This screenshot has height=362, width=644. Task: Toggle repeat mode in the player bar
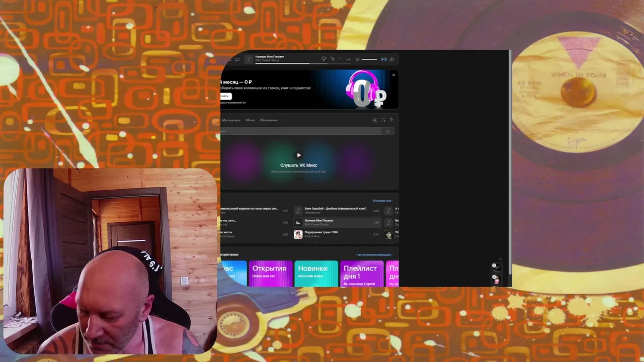[x=237, y=59]
